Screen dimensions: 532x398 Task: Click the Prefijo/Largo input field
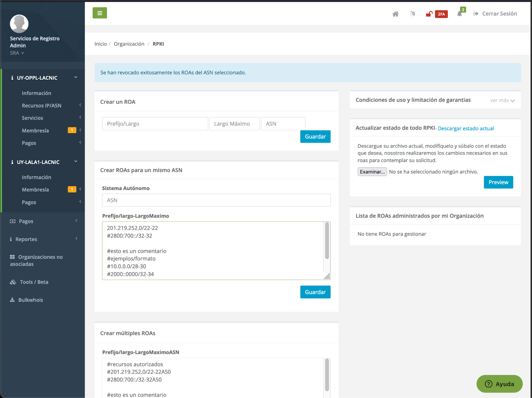click(155, 124)
